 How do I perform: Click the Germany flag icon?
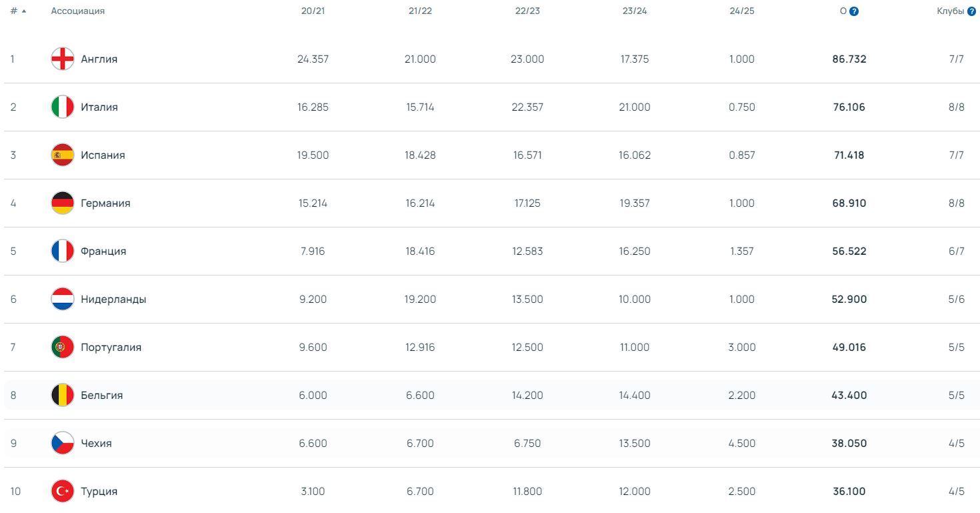pos(63,203)
